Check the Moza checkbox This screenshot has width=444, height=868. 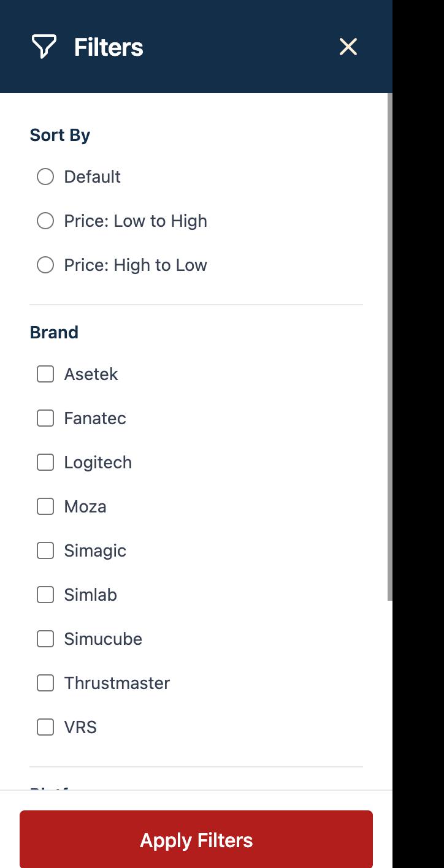(x=45, y=506)
